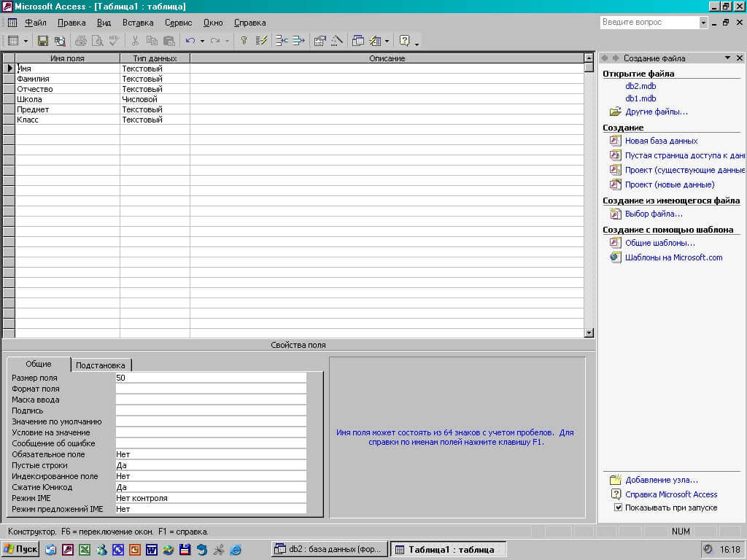Cut selection using the scissors icon
The image size is (747, 560).
[x=136, y=41]
